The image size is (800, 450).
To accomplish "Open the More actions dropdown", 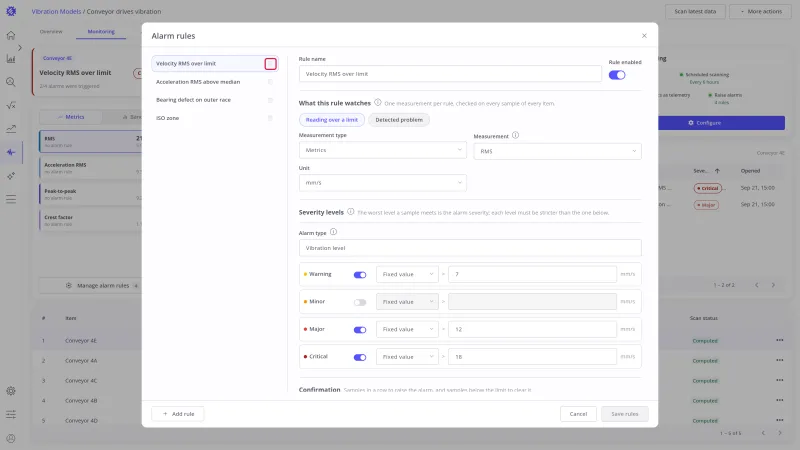I will pyautogui.click(x=761, y=11).
